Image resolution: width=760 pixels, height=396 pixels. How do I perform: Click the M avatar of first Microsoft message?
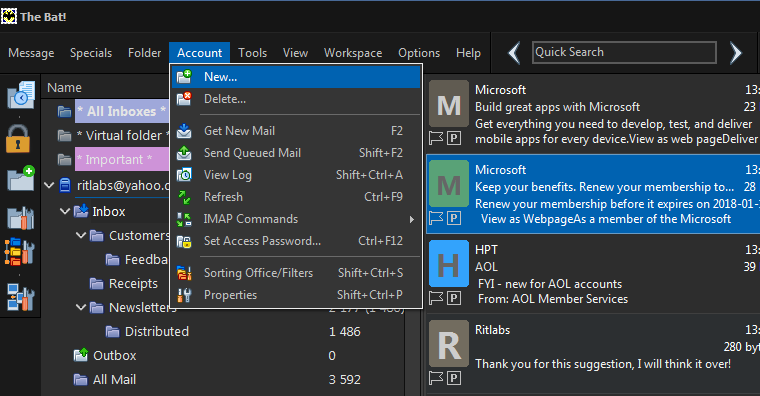tap(449, 104)
